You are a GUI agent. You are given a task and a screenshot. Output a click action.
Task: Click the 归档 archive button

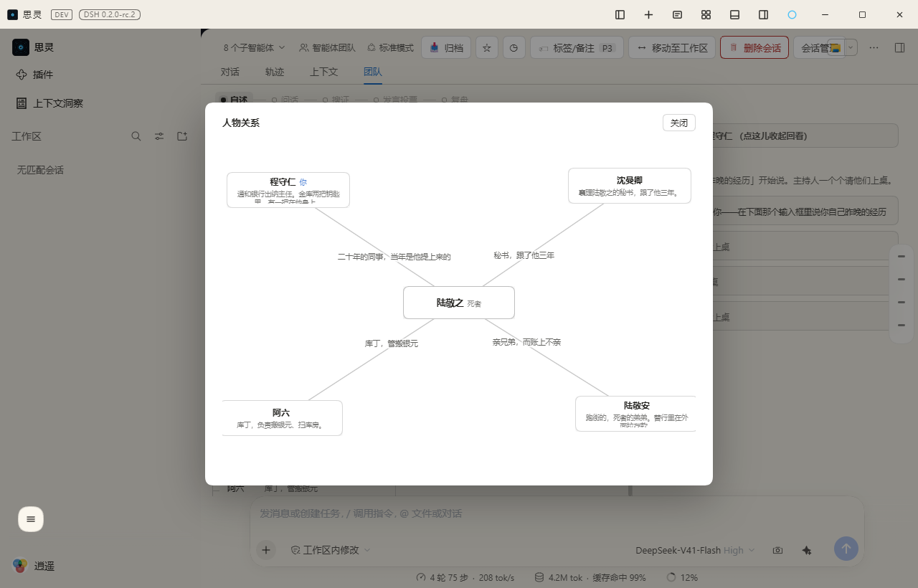tap(446, 48)
